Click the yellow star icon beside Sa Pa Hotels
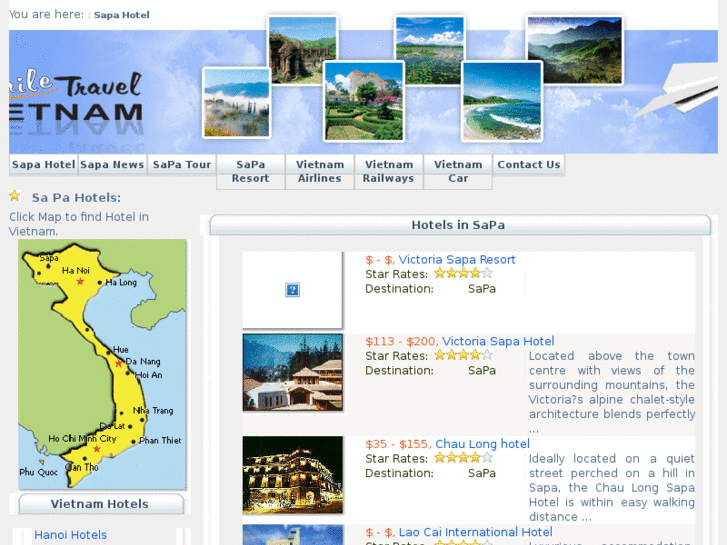This screenshot has height=545, width=727. [15, 196]
